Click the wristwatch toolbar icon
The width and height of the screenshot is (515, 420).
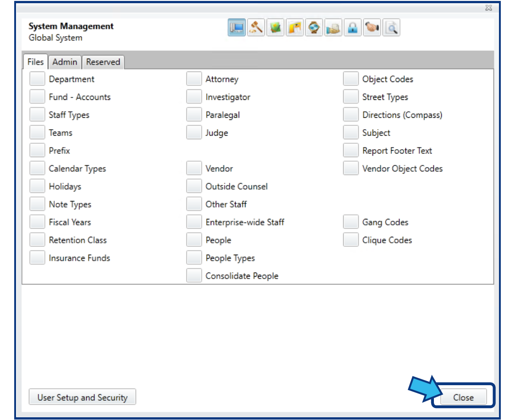click(314, 27)
